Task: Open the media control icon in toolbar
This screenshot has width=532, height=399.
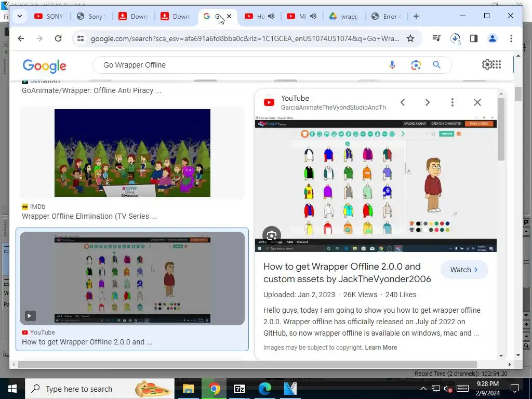Action: [436, 38]
